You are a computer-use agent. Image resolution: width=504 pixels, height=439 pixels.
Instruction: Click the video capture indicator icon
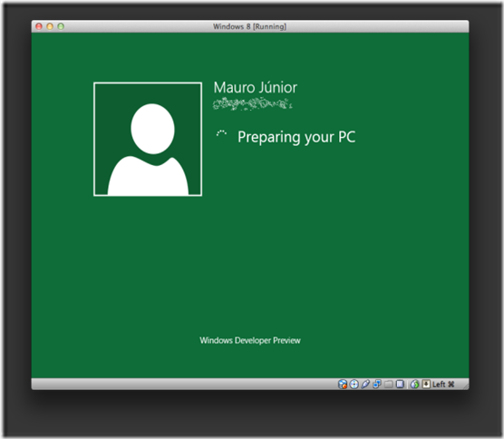400,384
